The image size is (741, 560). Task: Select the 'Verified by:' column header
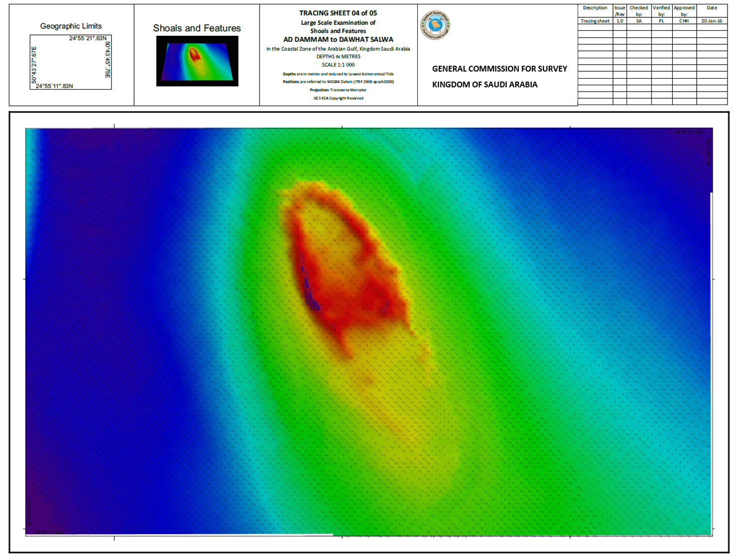click(661, 11)
